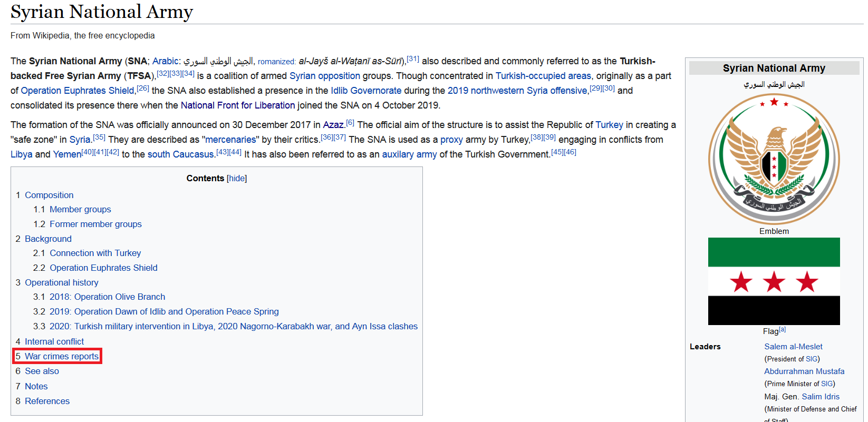
Task: Open citation reference [45]
Action: pyautogui.click(x=557, y=152)
